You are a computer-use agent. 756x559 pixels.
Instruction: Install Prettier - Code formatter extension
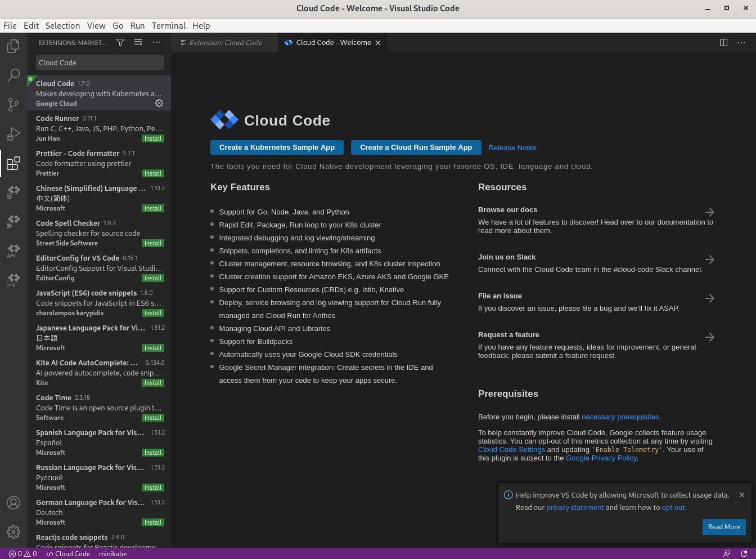pyautogui.click(x=153, y=173)
